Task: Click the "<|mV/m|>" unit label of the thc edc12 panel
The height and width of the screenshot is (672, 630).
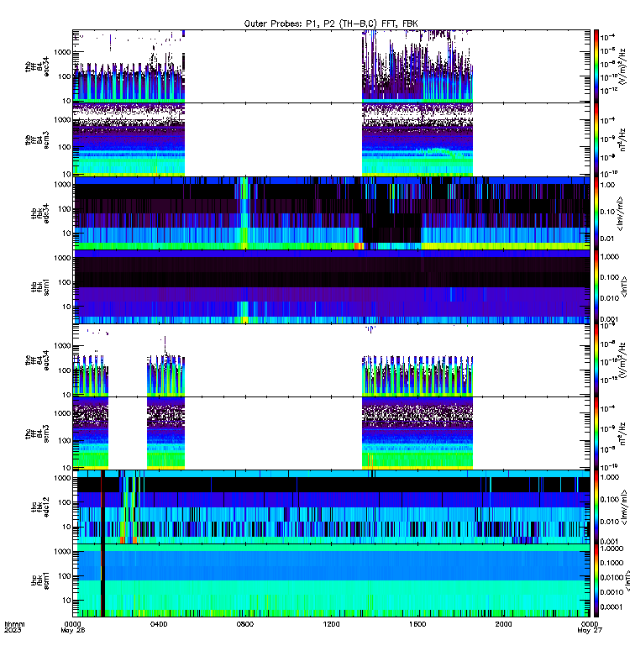Action: pyautogui.click(x=624, y=507)
